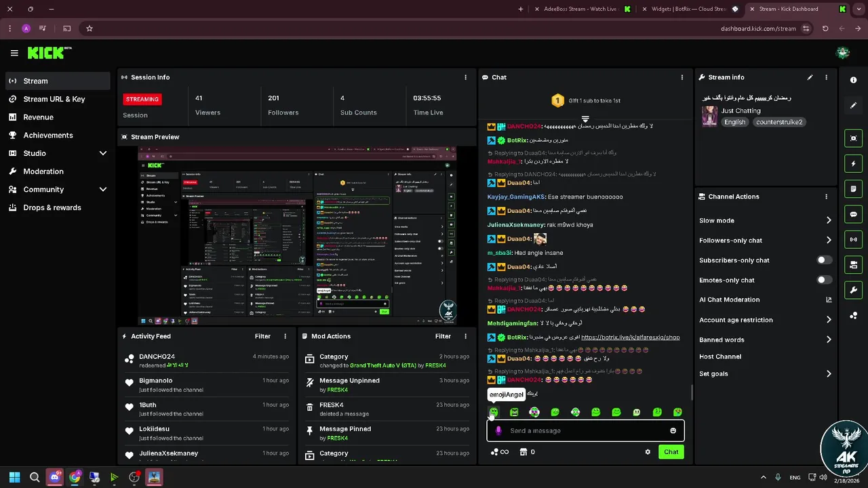Expand the Studio sidebar section
Image resolution: width=868 pixels, height=488 pixels.
tap(103, 153)
